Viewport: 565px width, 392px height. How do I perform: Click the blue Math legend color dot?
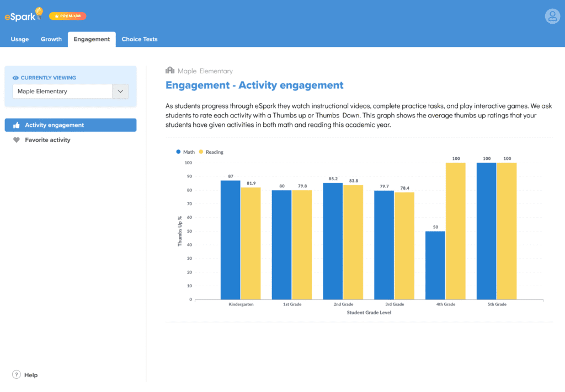pyautogui.click(x=179, y=152)
